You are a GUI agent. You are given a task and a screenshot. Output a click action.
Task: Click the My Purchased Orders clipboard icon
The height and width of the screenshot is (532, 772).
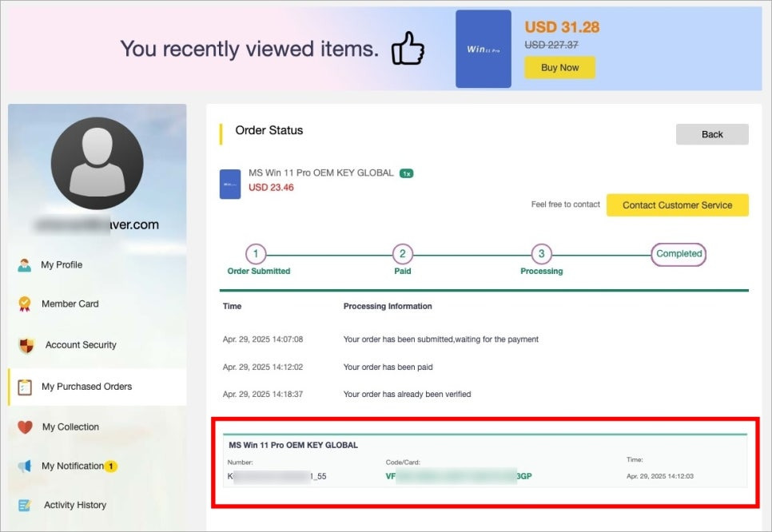25,387
